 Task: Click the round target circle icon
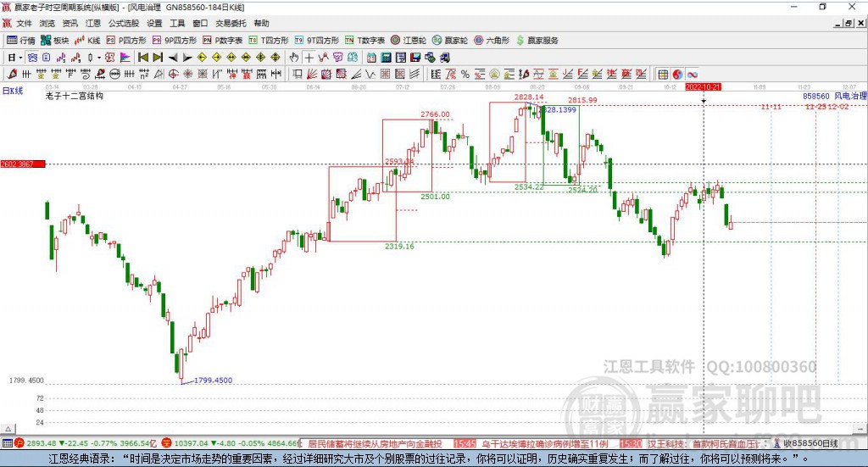[115, 74]
